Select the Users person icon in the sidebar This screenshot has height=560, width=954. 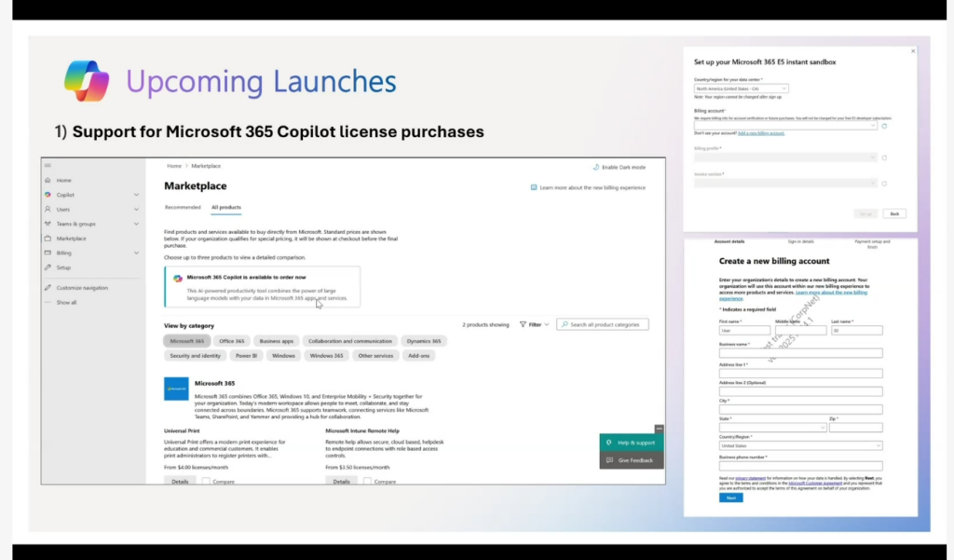click(48, 209)
